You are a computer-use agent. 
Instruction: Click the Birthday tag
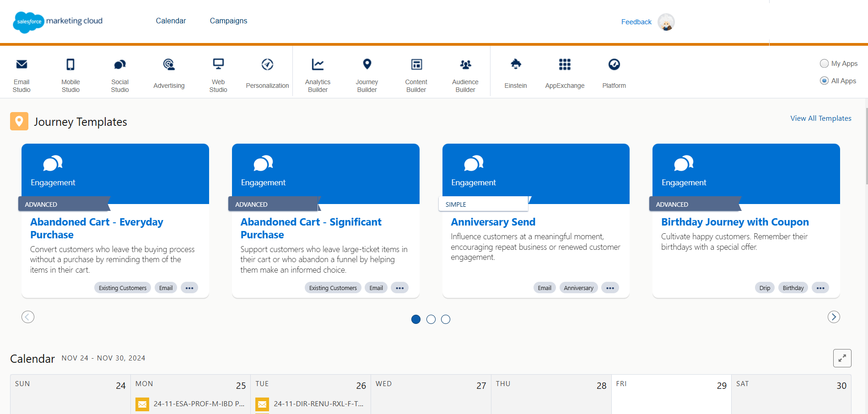pyautogui.click(x=793, y=288)
